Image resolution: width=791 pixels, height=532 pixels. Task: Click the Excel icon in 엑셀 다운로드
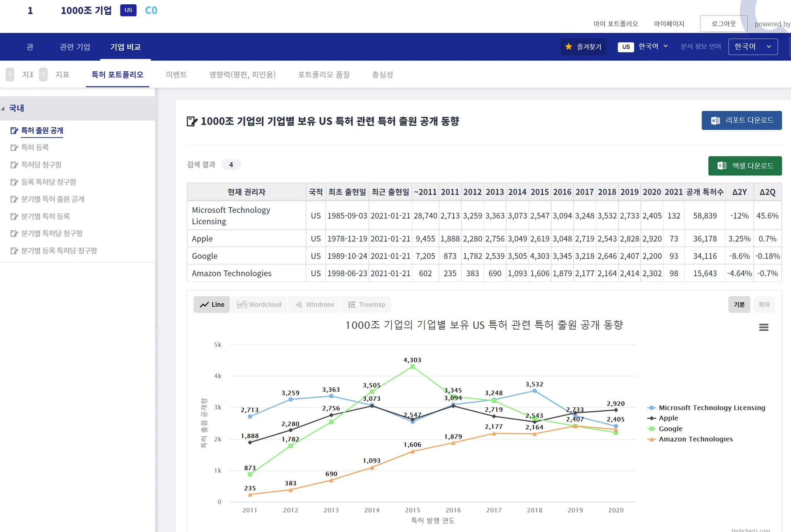pos(721,166)
